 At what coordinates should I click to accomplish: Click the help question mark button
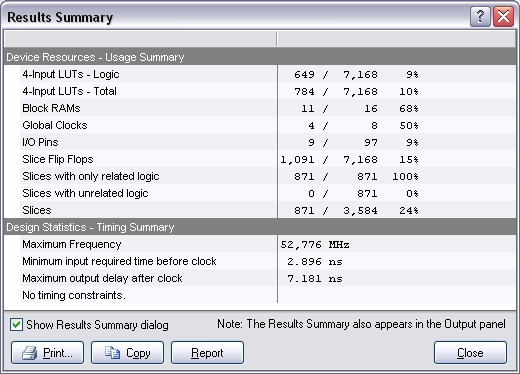[x=480, y=16]
